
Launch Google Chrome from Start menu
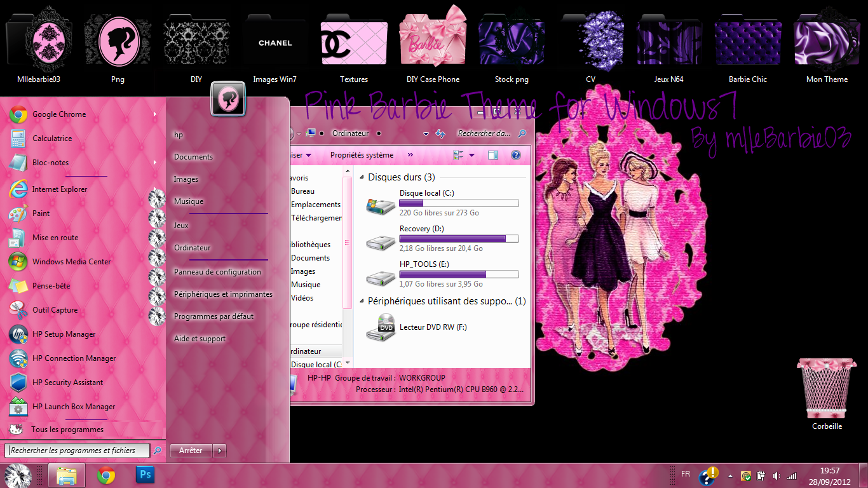pyautogui.click(x=83, y=114)
